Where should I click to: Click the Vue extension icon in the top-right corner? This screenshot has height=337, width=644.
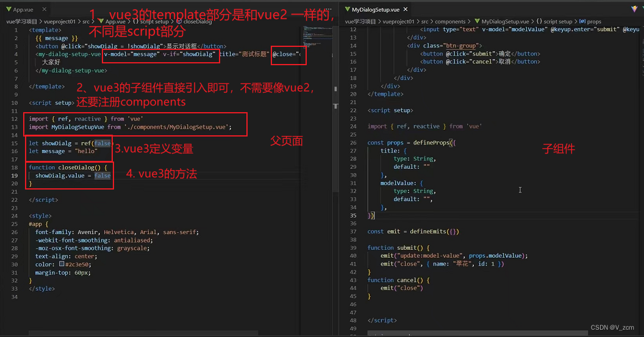click(x=634, y=9)
